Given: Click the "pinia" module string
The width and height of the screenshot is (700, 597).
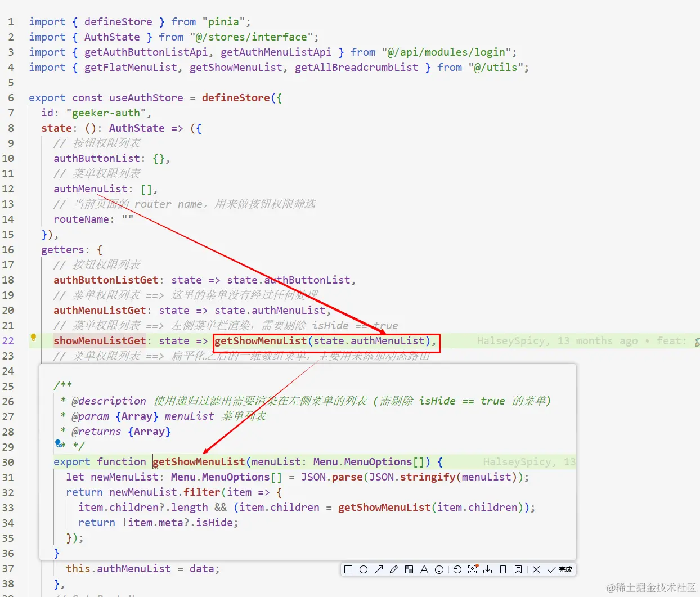Looking at the screenshot, I should [223, 21].
